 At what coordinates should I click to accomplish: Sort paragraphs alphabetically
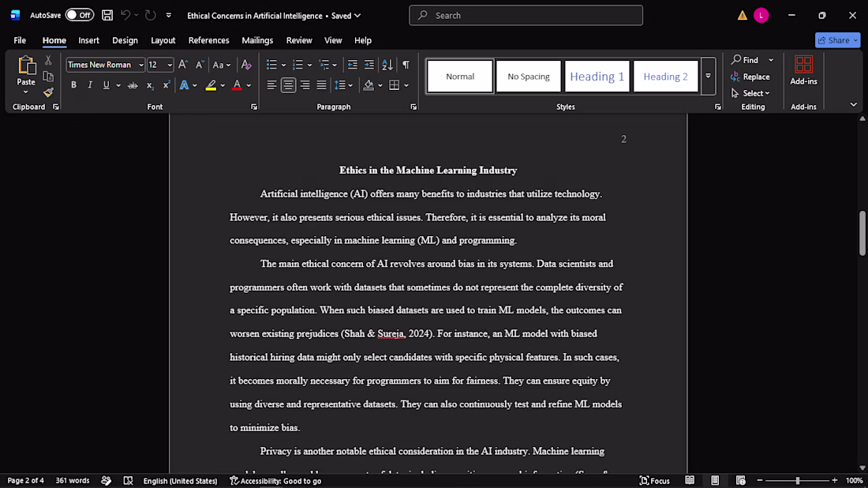tap(387, 65)
